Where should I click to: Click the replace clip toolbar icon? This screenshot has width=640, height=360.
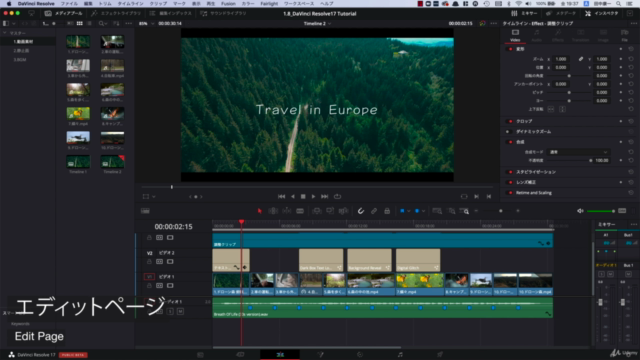343,211
